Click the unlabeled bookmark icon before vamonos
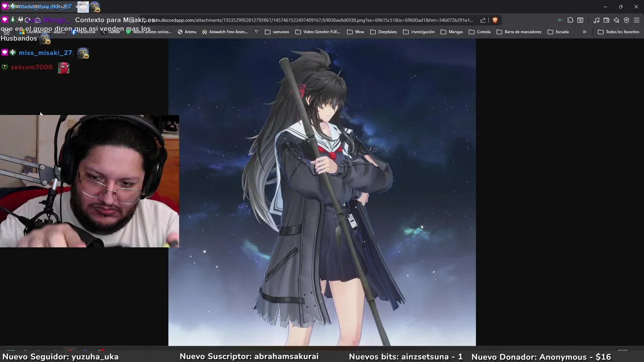The height and width of the screenshot is (362, 644). point(257,32)
